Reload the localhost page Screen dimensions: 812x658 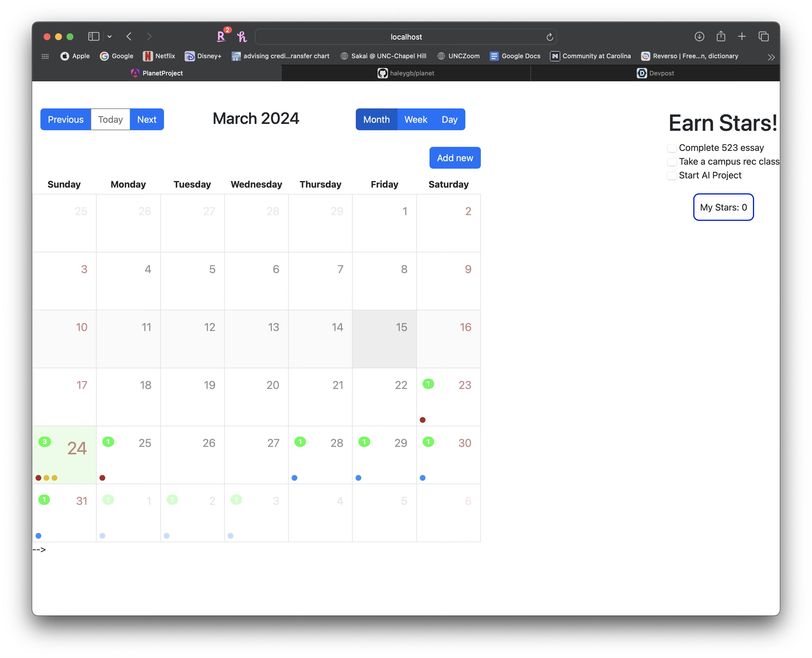(x=549, y=37)
